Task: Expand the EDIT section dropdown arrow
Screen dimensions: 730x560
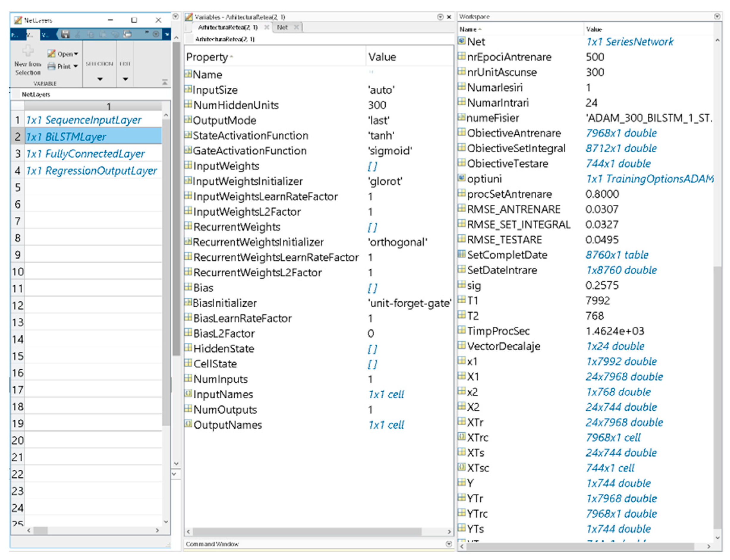Action: [125, 79]
